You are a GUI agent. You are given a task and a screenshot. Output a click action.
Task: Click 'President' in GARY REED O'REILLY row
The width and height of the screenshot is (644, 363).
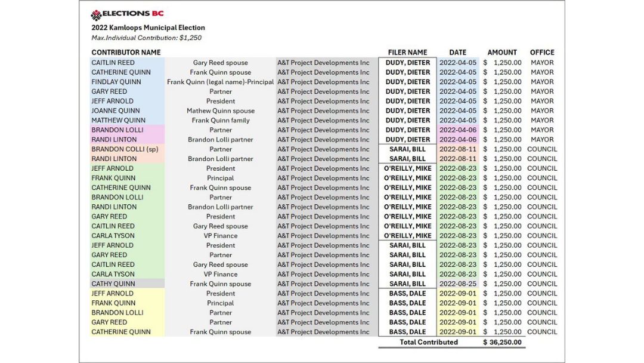coord(221,216)
